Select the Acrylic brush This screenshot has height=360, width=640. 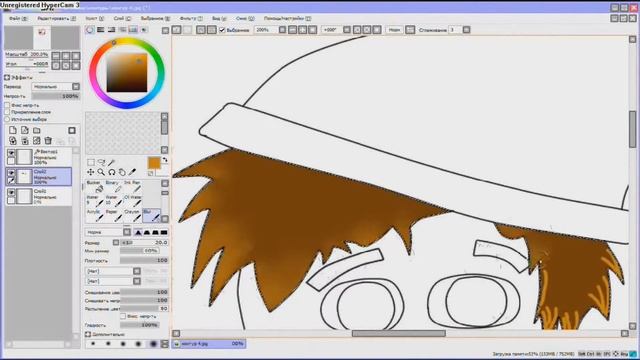coord(94,216)
